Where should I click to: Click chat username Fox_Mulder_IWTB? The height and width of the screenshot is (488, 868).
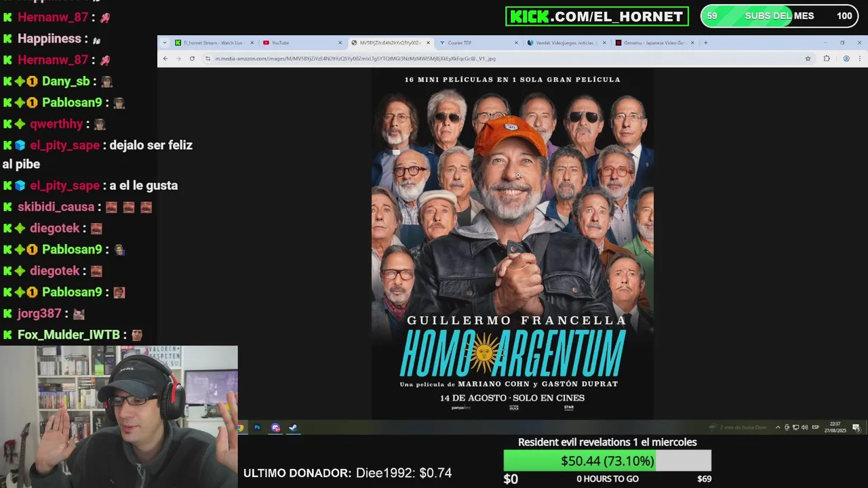(x=68, y=335)
